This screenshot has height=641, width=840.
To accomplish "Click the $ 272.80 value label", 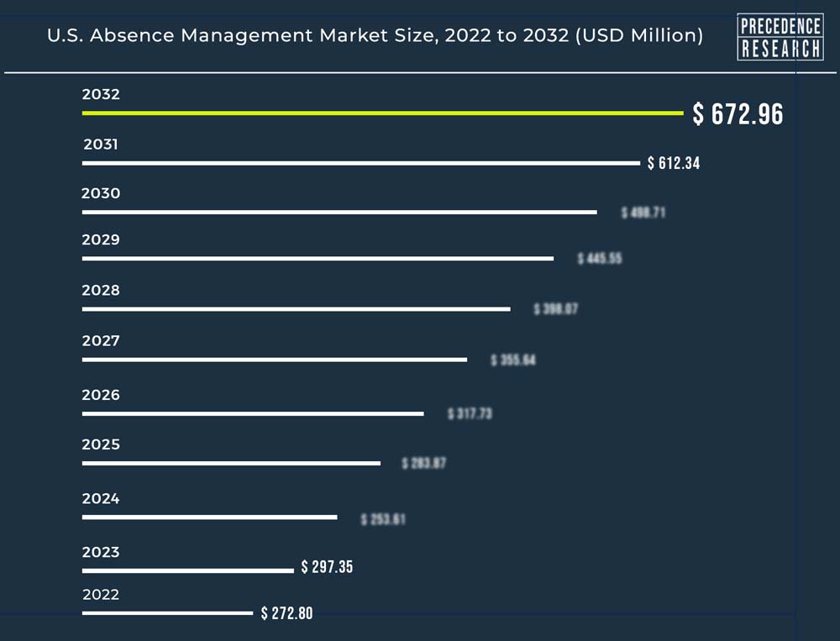I will click(286, 613).
